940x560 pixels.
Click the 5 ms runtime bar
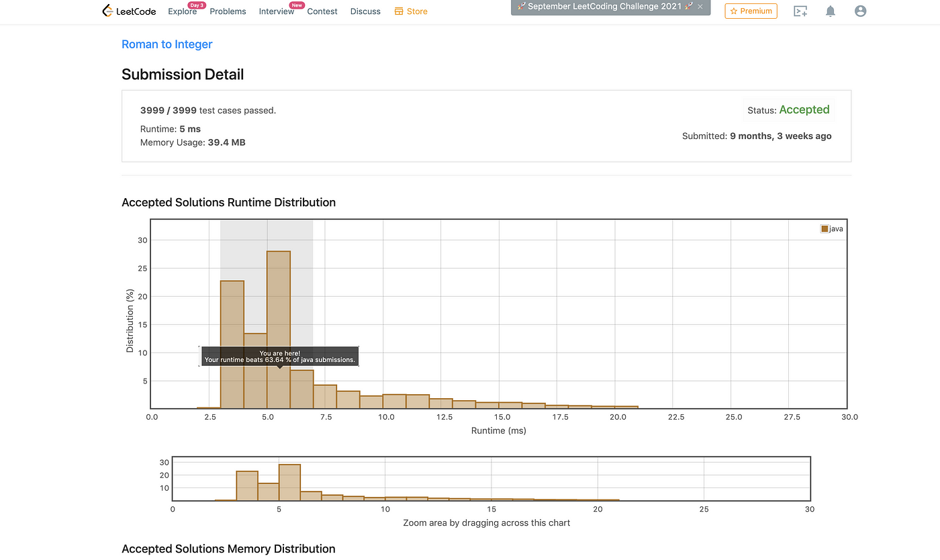pyautogui.click(x=279, y=330)
